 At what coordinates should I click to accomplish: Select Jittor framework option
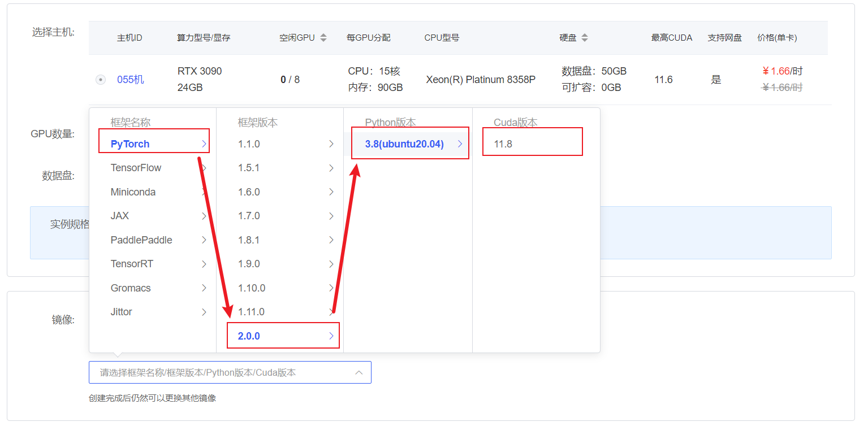122,312
